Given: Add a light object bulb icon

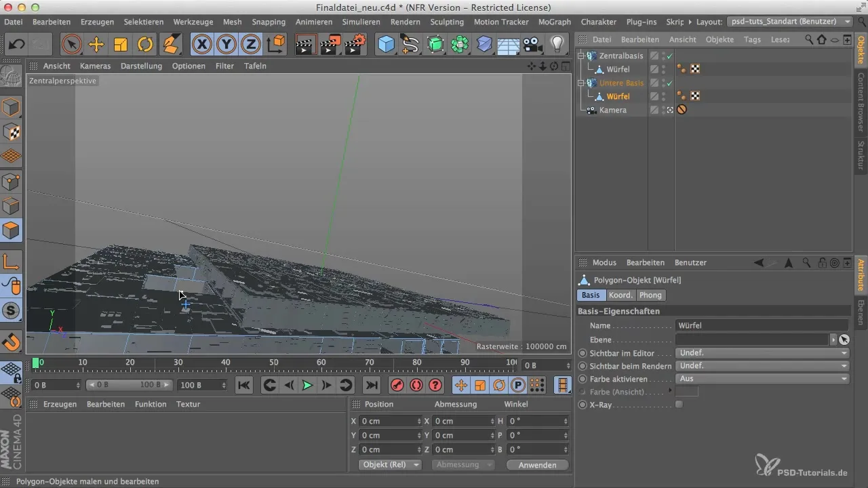Looking at the screenshot, I should [557, 45].
